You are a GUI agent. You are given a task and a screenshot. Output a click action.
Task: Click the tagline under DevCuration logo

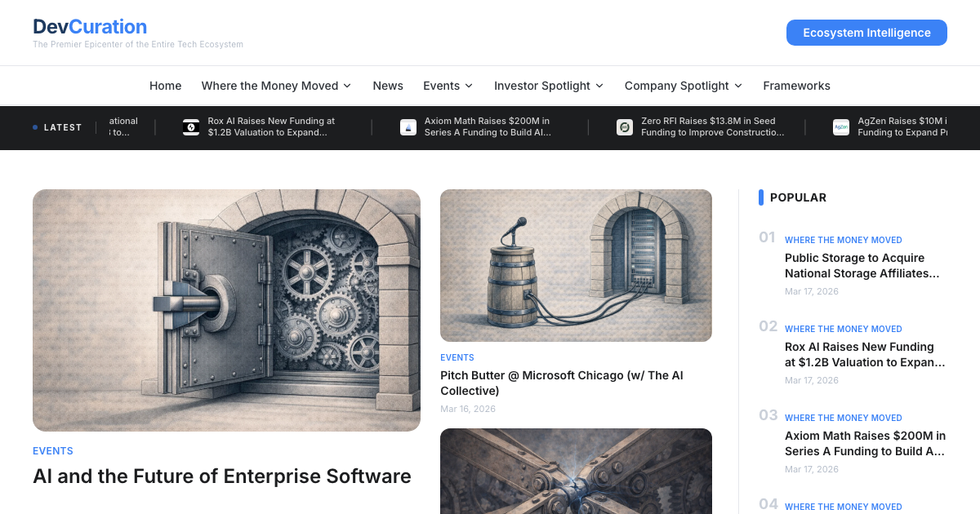coord(138,45)
